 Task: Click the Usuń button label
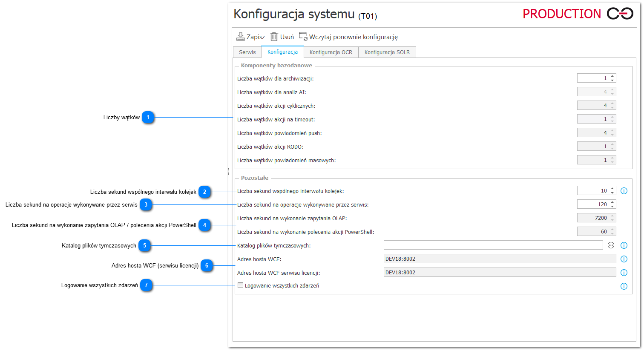(x=287, y=37)
